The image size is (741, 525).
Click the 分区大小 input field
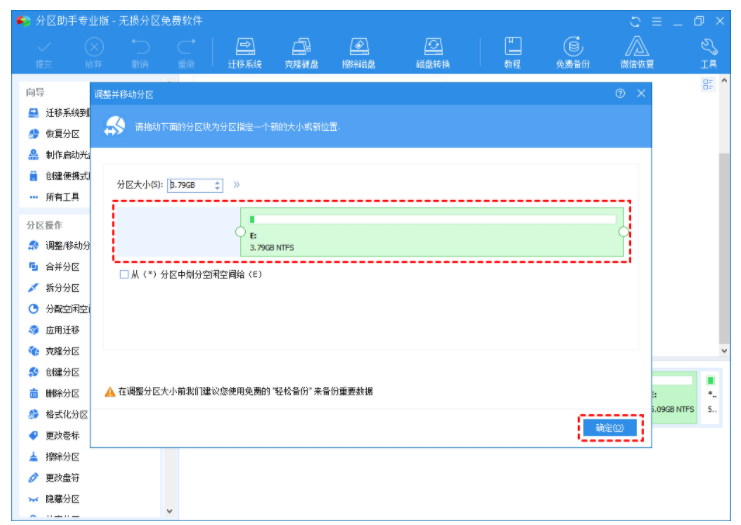pyautogui.click(x=190, y=185)
